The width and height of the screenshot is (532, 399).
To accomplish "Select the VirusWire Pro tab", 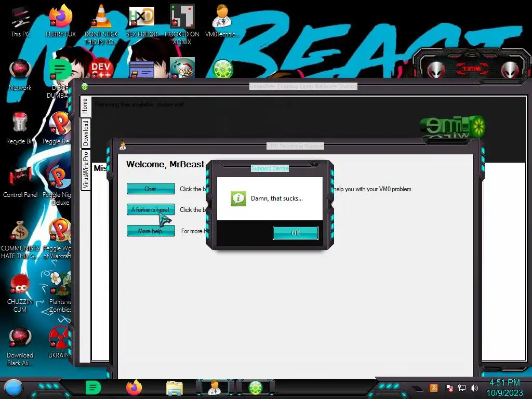I will click(86, 170).
